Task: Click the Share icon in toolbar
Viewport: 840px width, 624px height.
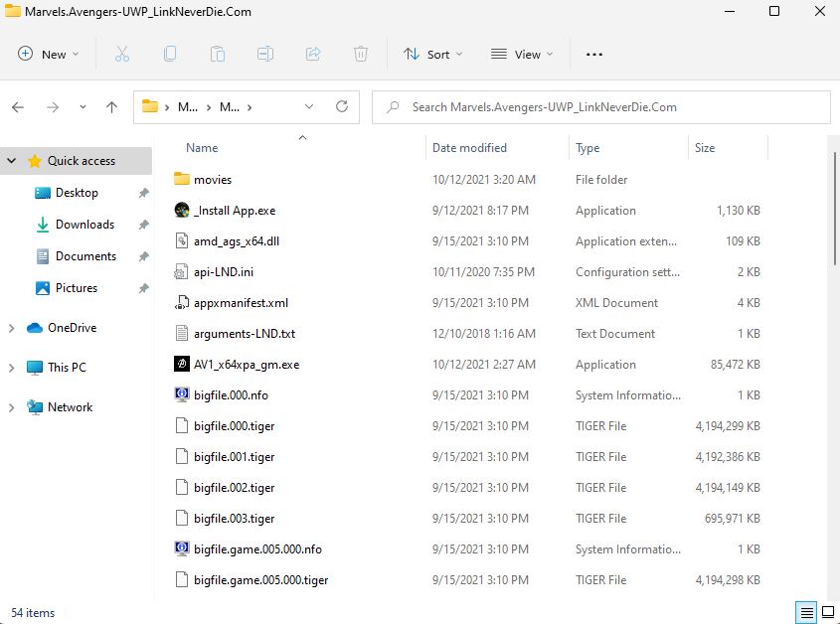Action: [x=313, y=54]
